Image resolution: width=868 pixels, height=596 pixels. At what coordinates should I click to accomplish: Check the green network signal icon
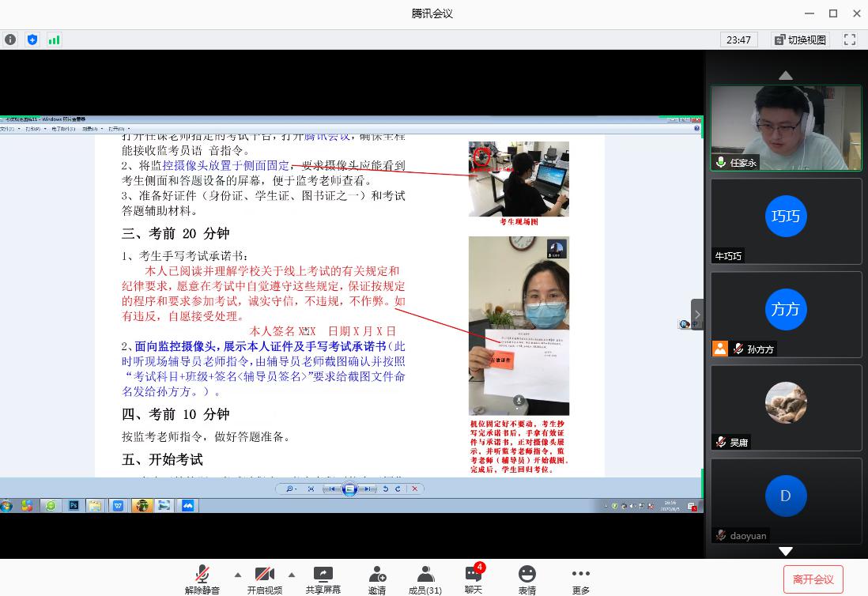54,40
